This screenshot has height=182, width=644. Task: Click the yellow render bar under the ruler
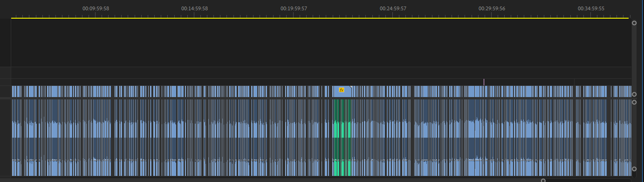(x=320, y=18)
